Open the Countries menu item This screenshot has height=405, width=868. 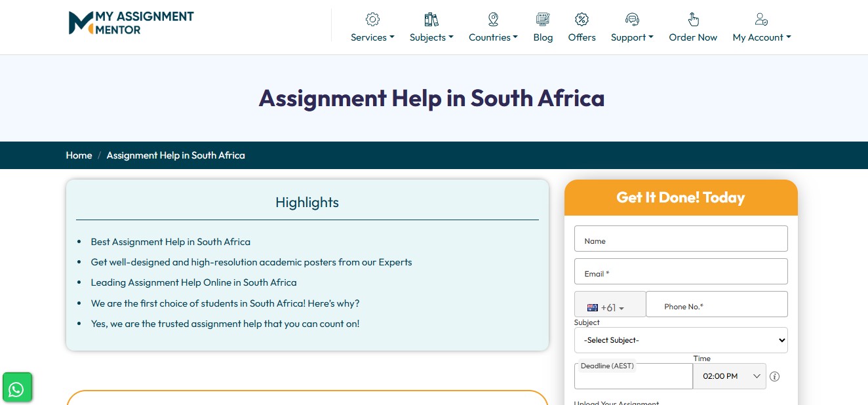click(493, 37)
